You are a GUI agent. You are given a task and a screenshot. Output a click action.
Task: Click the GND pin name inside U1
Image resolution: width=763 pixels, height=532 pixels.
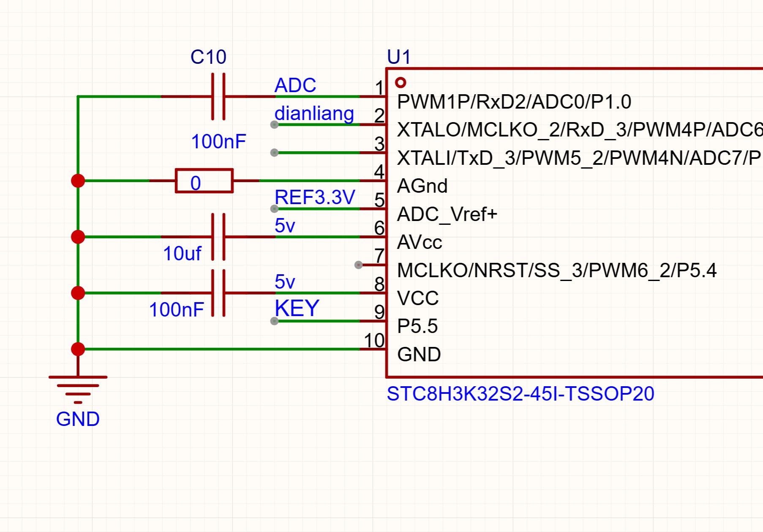tap(419, 355)
